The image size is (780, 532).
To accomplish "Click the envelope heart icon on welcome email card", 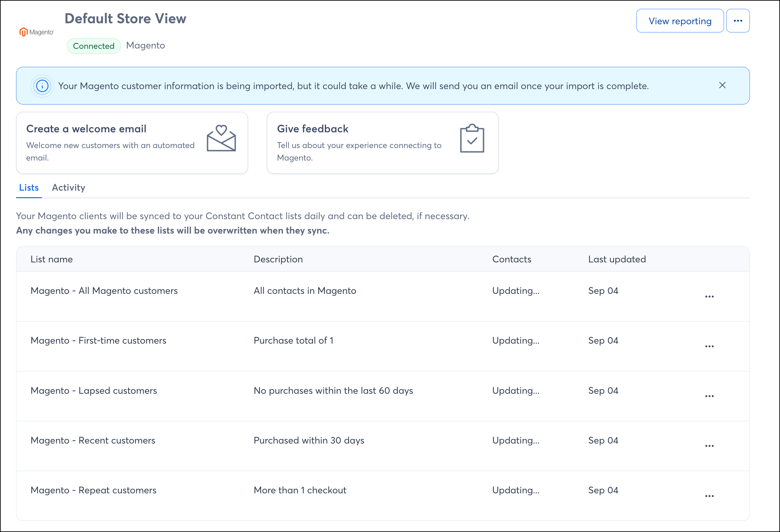I will coord(221,138).
